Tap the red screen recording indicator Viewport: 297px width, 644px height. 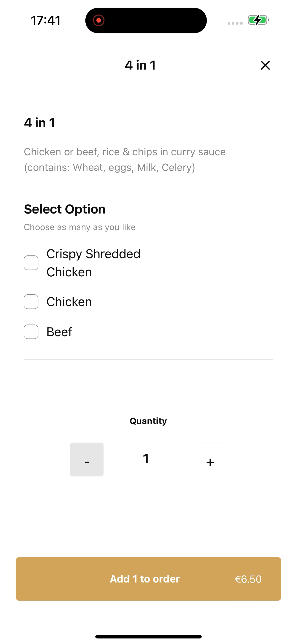point(99,20)
